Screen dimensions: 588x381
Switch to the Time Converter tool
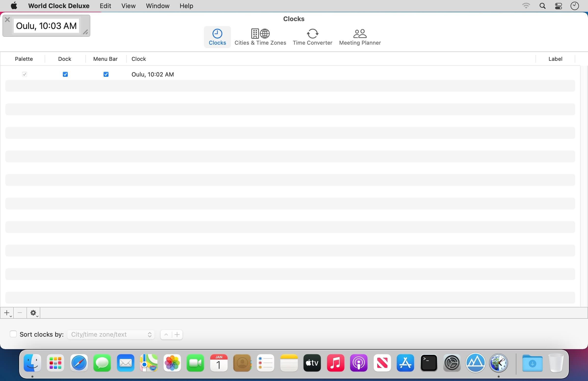point(312,37)
